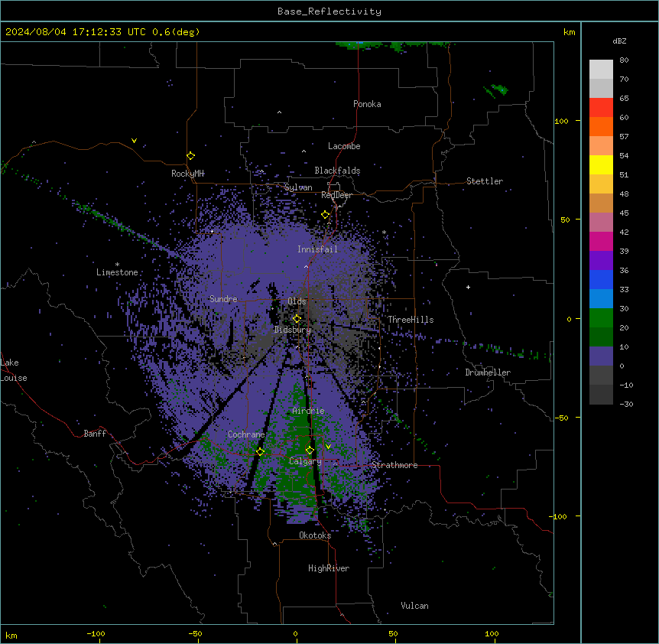Click the ThreeHills city label
The width and height of the screenshot is (659, 644).
[x=411, y=320]
